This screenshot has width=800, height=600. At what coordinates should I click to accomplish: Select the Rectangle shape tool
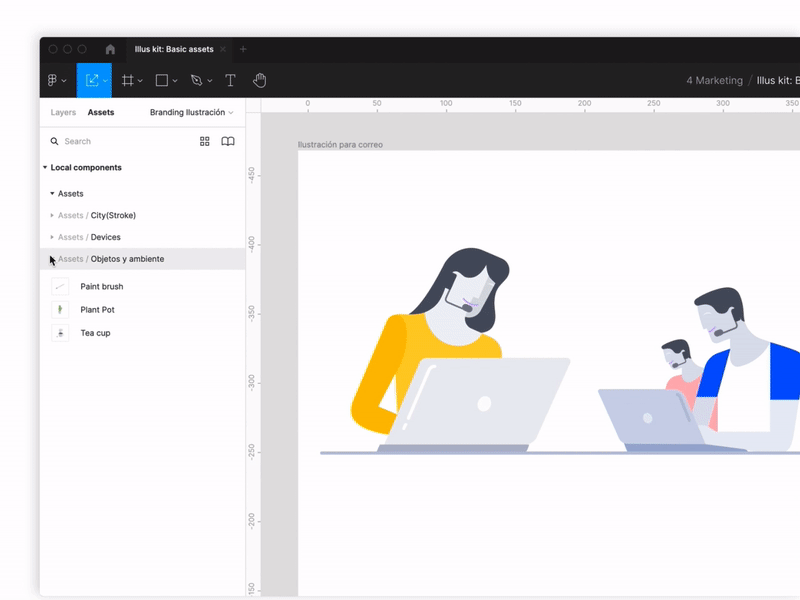[162, 80]
